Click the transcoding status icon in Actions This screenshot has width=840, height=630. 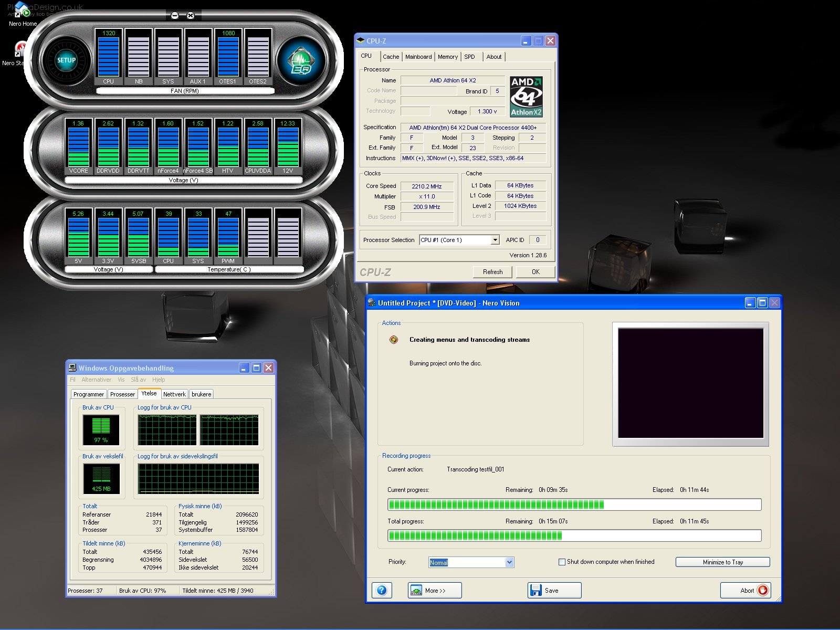[x=394, y=340]
